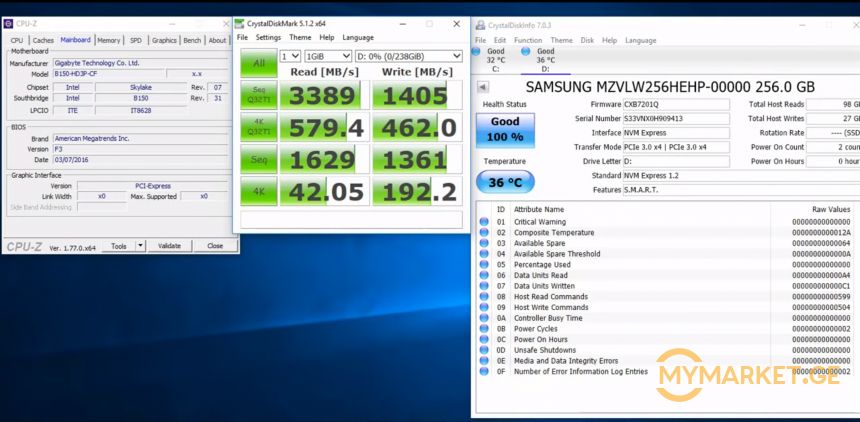Click CPU-Z Tools button
Image resolution: width=860 pixels, height=422 pixels.
click(x=119, y=246)
